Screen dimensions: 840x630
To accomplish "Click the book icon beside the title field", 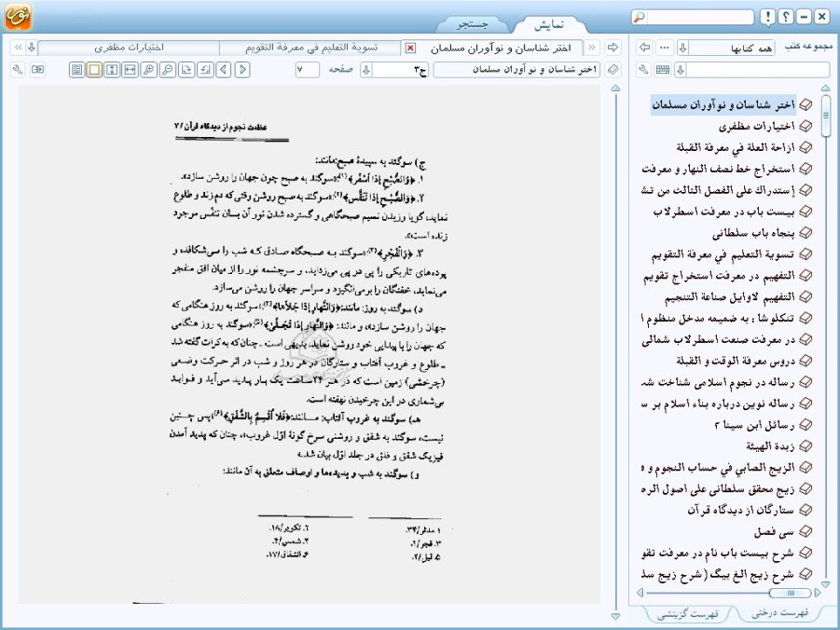I will [613, 70].
